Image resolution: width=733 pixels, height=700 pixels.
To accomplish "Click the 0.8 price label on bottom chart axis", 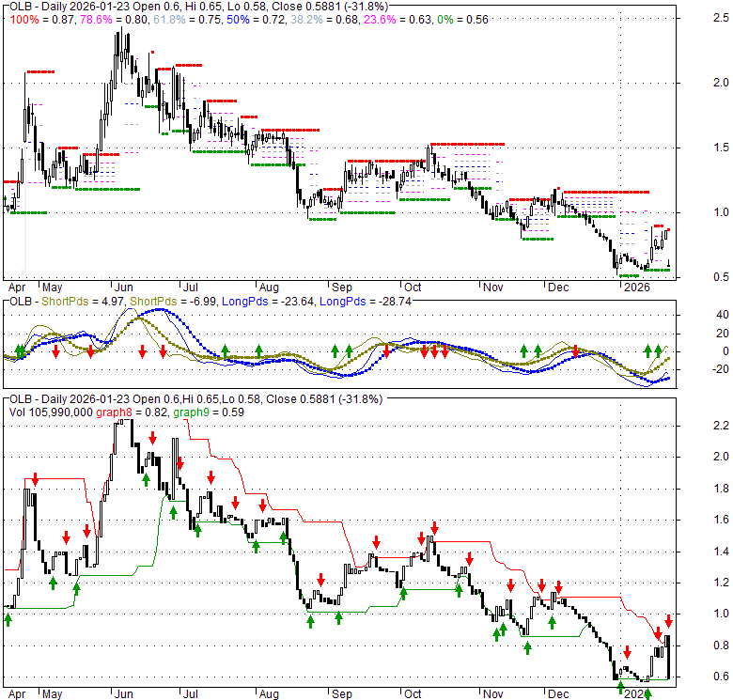I will [721, 646].
